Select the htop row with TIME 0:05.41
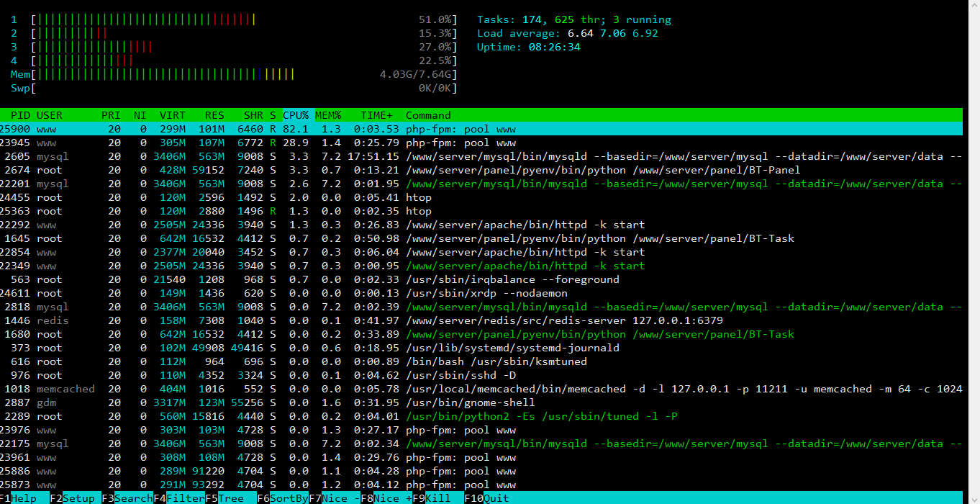 tap(481, 197)
